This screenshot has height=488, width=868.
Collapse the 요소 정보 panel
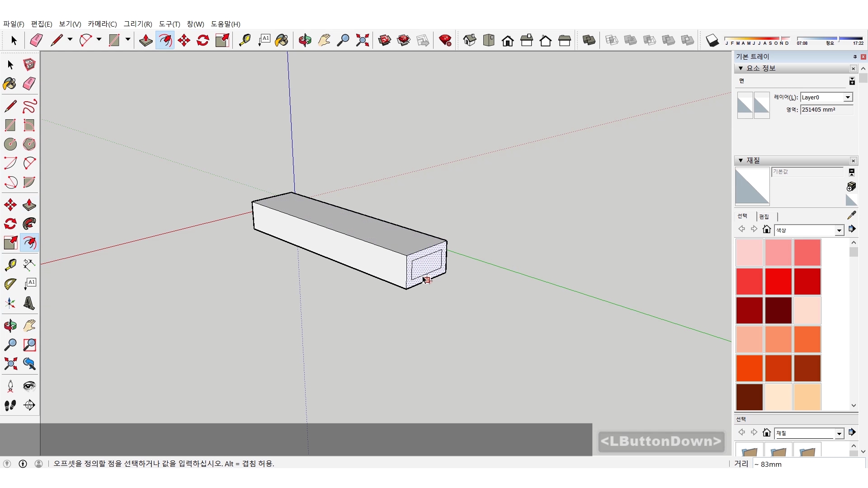click(x=741, y=68)
